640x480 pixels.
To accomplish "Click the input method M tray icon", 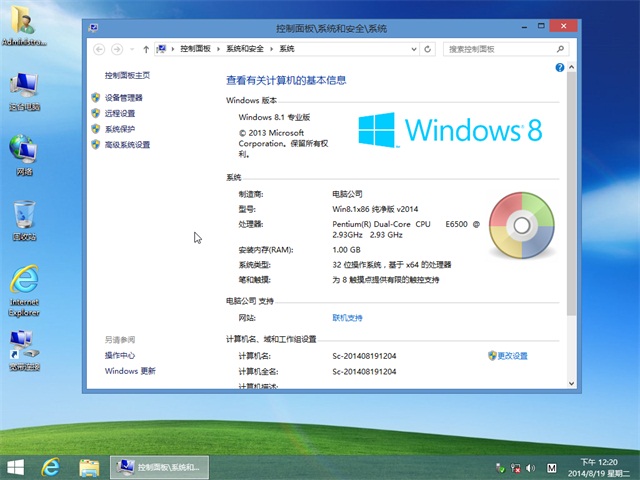I will pyautogui.click(x=551, y=468).
